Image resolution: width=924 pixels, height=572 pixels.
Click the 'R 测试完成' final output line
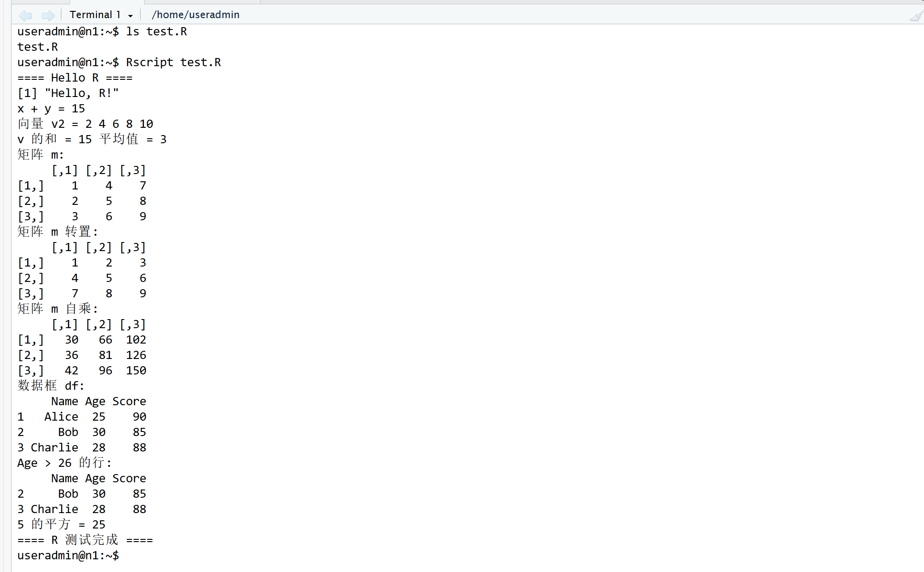click(85, 540)
